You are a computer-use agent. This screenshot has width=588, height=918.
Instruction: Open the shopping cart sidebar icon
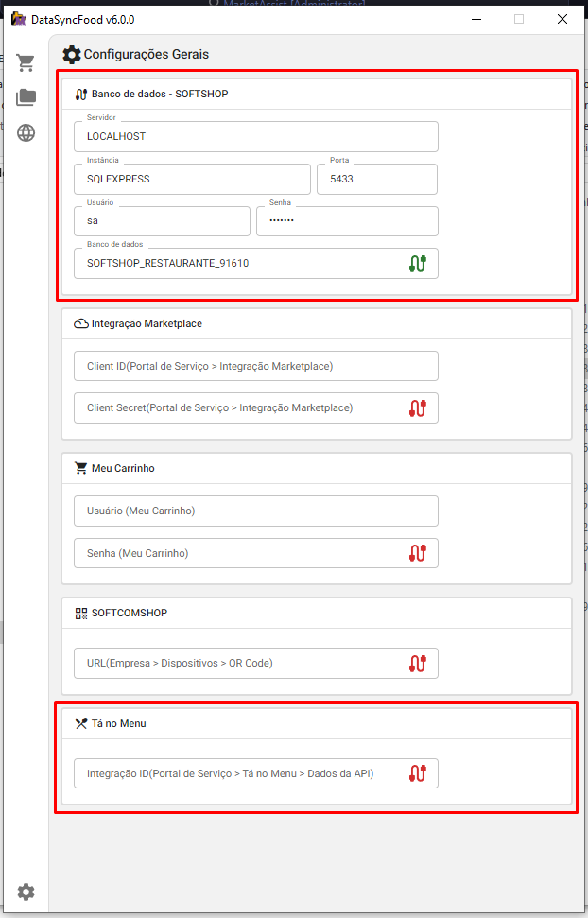point(26,63)
